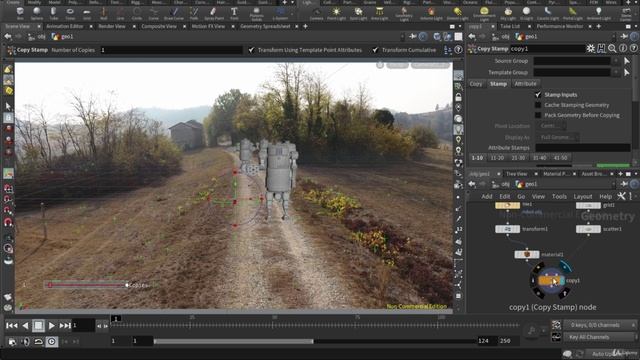Select the Sphere shelf tool

37,13
